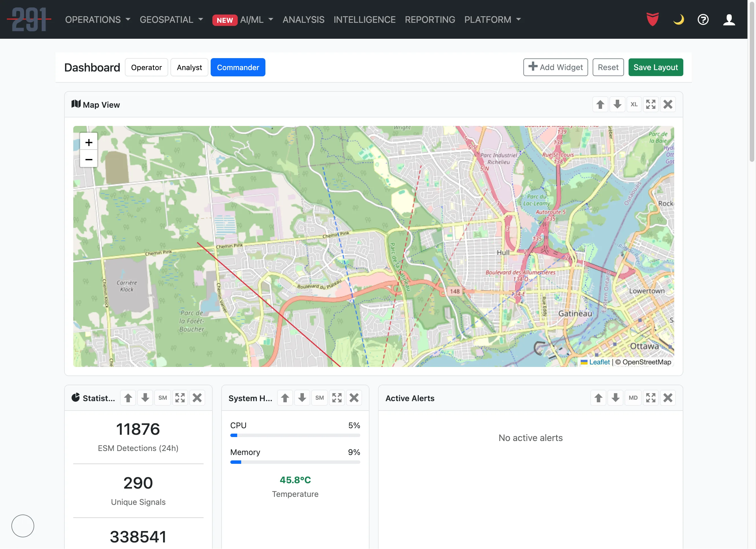Open the ANALYSIS menu item
The image size is (756, 549).
tap(303, 20)
